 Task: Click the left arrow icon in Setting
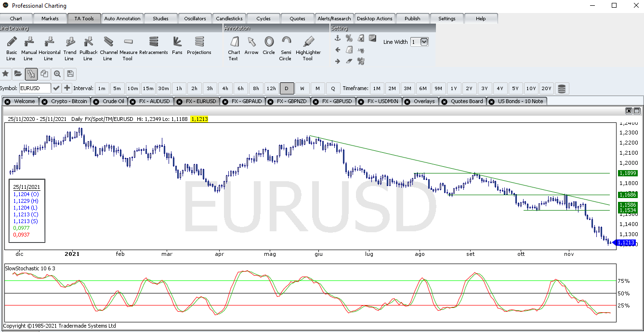[x=337, y=50]
